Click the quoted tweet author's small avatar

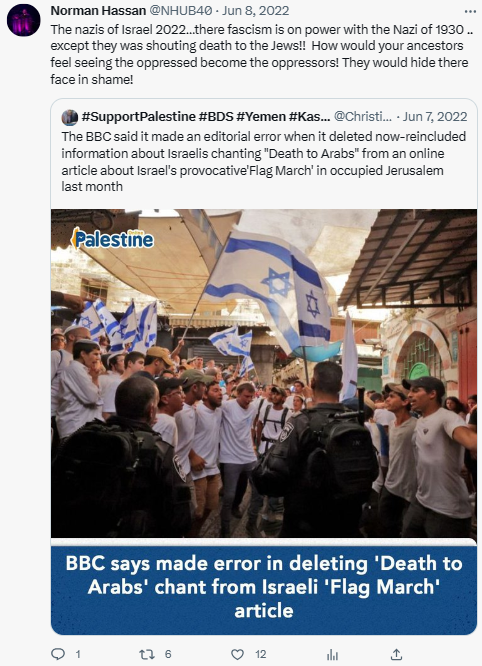pos(69,117)
